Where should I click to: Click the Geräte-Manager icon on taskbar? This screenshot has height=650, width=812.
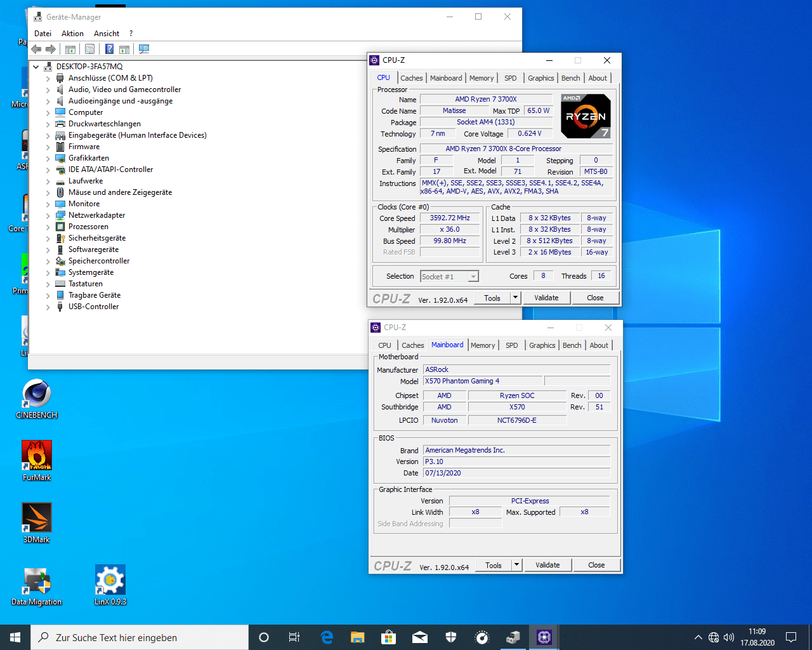pos(513,637)
